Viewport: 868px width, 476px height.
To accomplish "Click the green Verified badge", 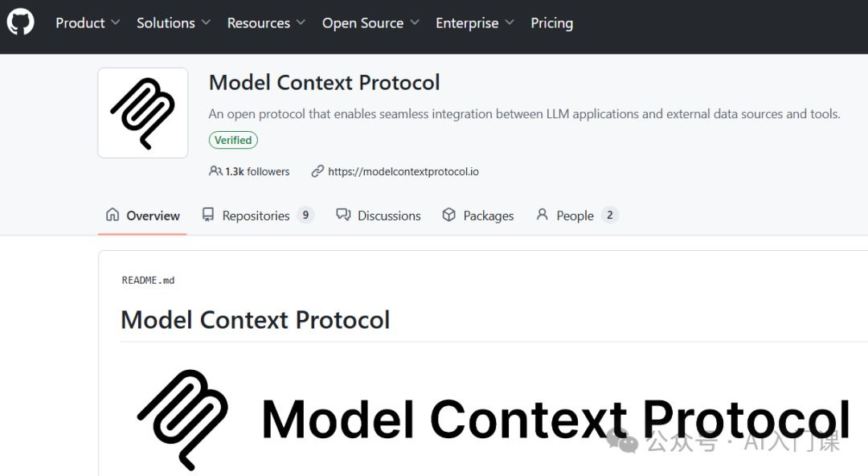I will click(x=233, y=140).
